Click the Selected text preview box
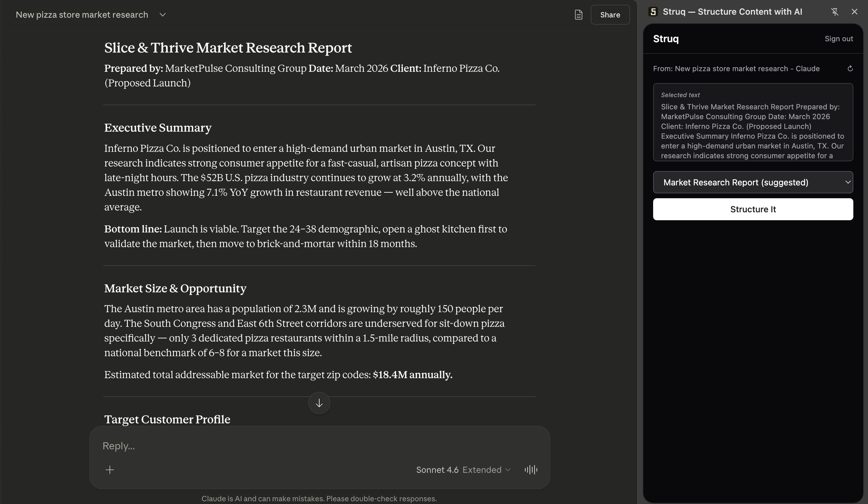Viewport: 868px width, 504px height. click(x=752, y=123)
